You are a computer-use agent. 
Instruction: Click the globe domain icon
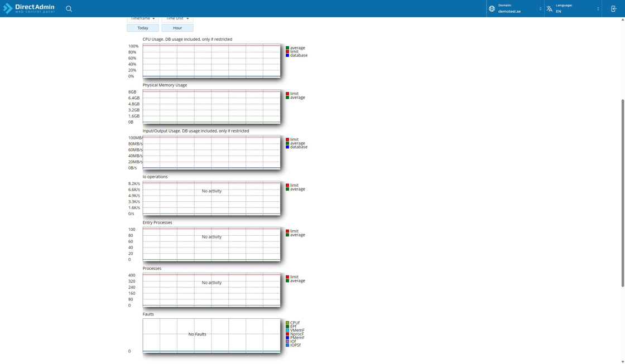492,9
